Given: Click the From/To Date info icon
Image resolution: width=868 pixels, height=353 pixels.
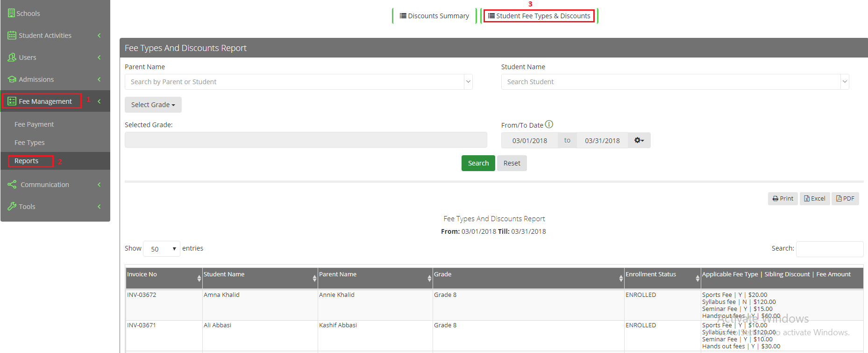Looking at the screenshot, I should click(x=549, y=124).
